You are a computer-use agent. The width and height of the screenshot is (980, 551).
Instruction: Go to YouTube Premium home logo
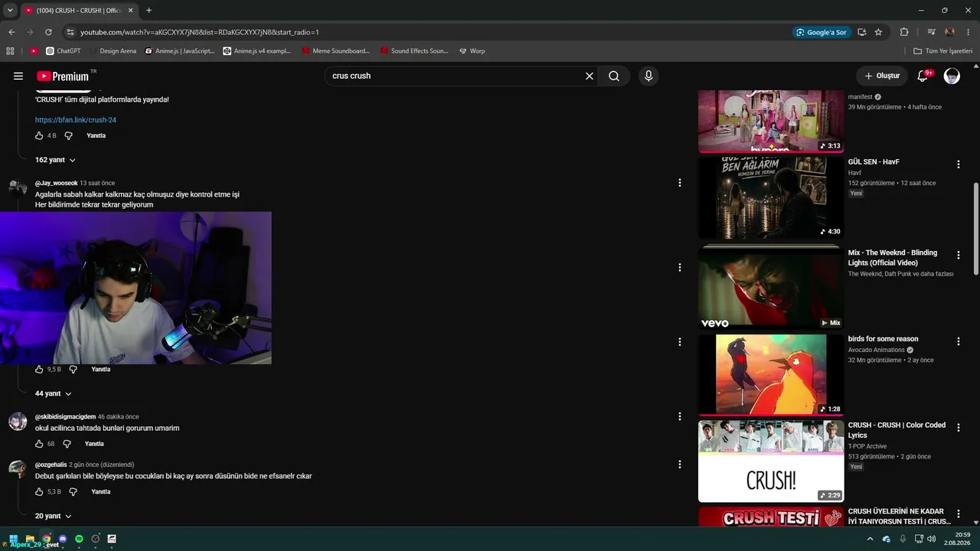64,76
